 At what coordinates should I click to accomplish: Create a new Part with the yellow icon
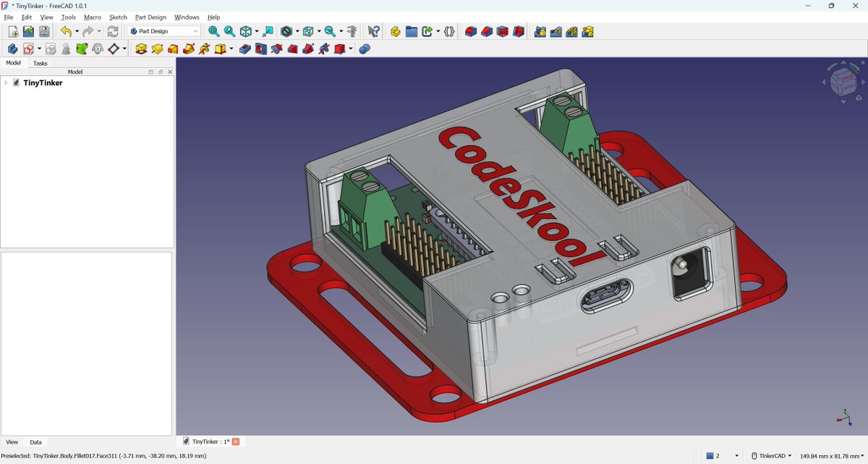pyautogui.click(x=395, y=31)
